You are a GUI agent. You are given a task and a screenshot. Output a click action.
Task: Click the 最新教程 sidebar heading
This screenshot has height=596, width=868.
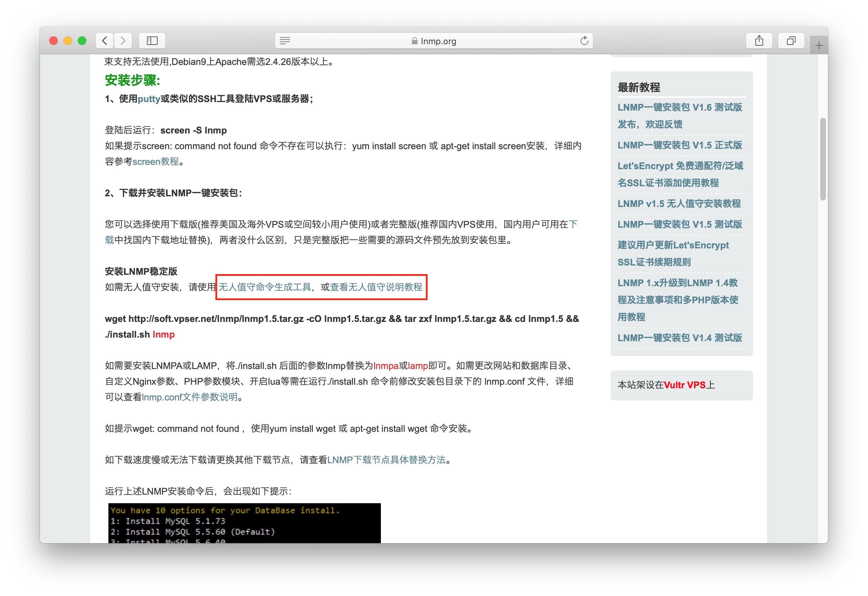tap(639, 87)
